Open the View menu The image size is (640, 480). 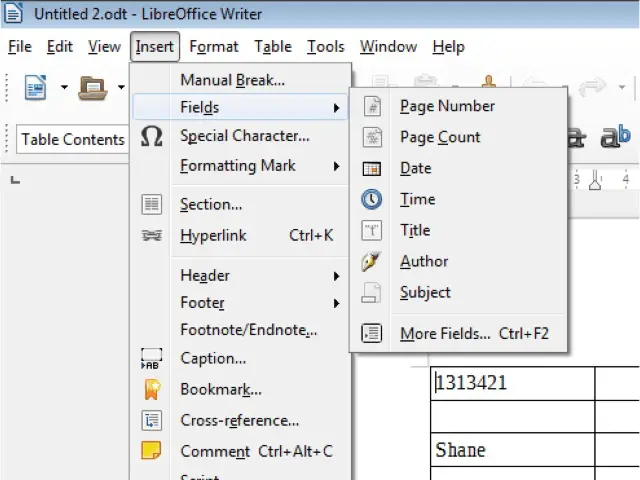tap(104, 47)
